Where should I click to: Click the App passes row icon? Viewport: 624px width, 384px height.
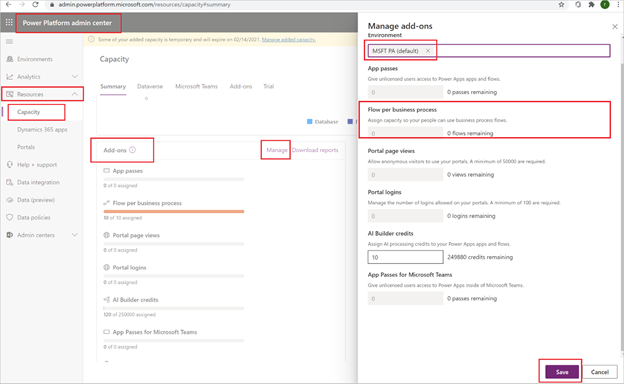[106, 171]
